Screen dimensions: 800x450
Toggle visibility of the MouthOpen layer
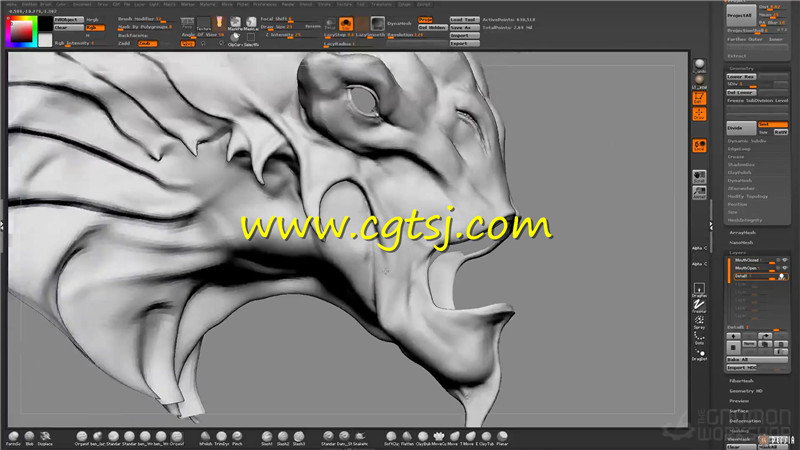click(x=785, y=268)
